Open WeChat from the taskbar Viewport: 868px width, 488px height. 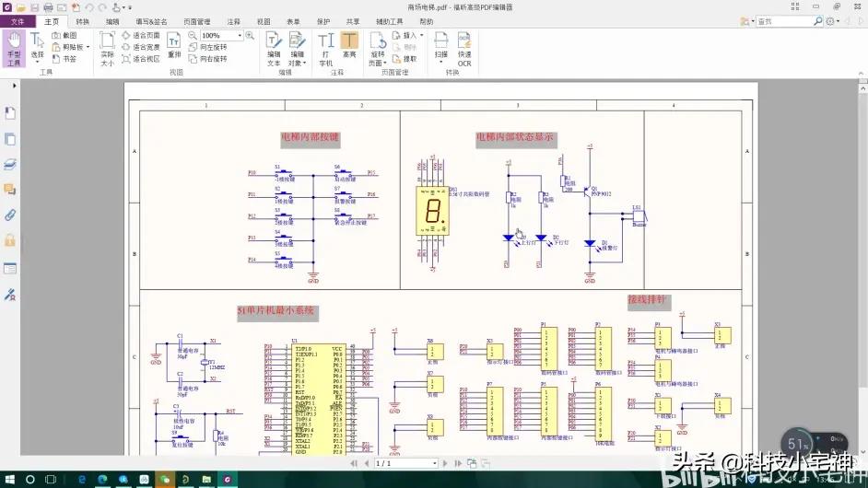165,479
